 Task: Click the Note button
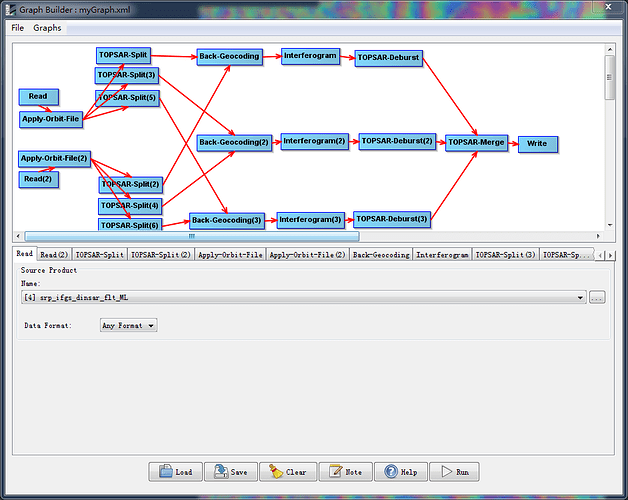click(345, 472)
